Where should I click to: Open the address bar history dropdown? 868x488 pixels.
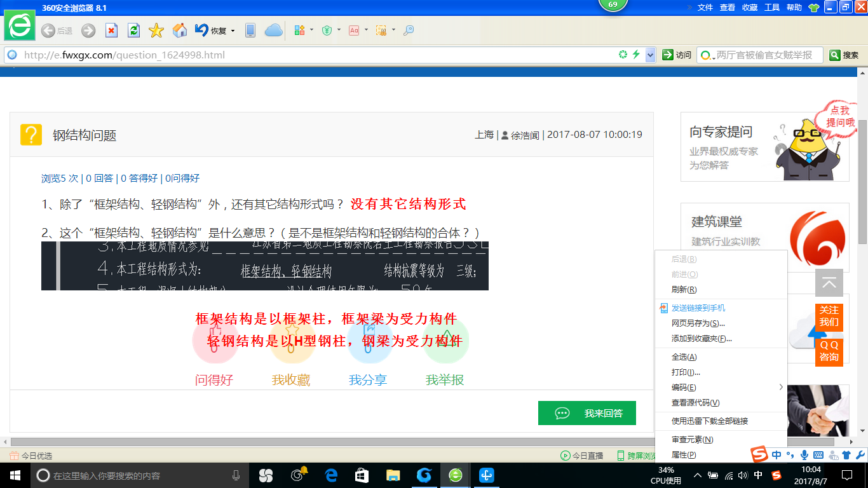[x=650, y=55]
